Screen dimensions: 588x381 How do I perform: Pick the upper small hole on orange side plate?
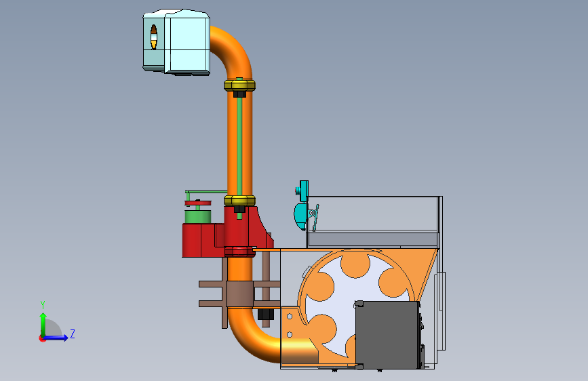point(290,317)
